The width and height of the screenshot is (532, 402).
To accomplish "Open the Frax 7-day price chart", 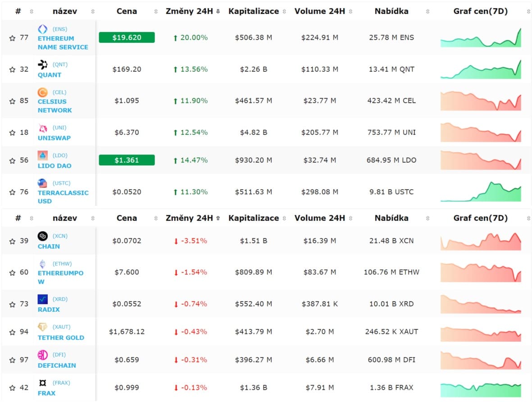I will 481,390.
